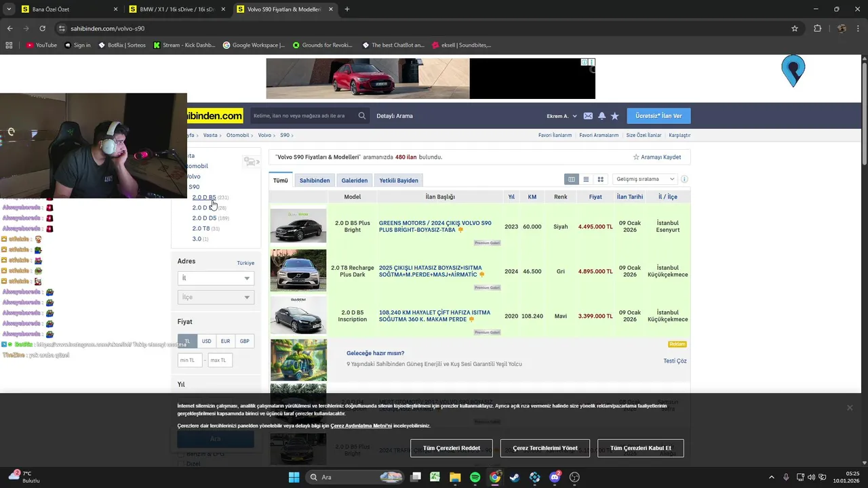Open OBS Studio from the taskbar

[575, 477]
